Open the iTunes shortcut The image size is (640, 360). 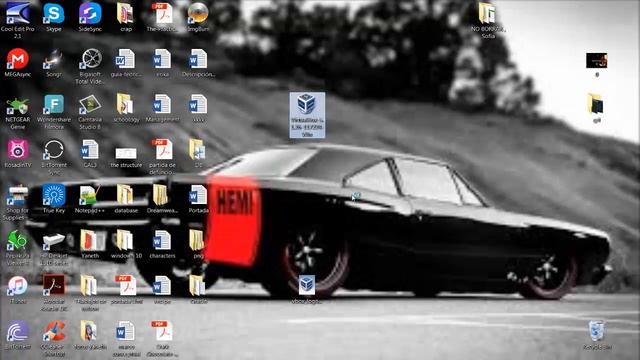click(18, 290)
